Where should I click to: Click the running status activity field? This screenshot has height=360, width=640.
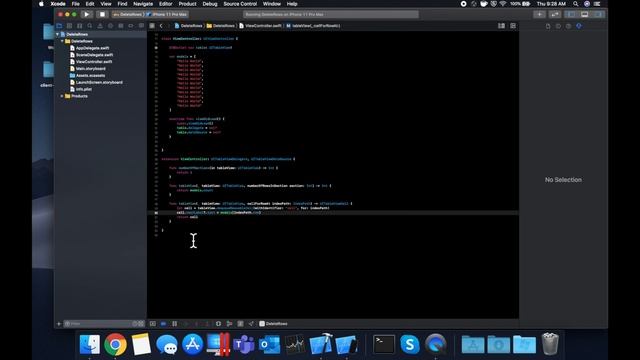[x=331, y=14]
